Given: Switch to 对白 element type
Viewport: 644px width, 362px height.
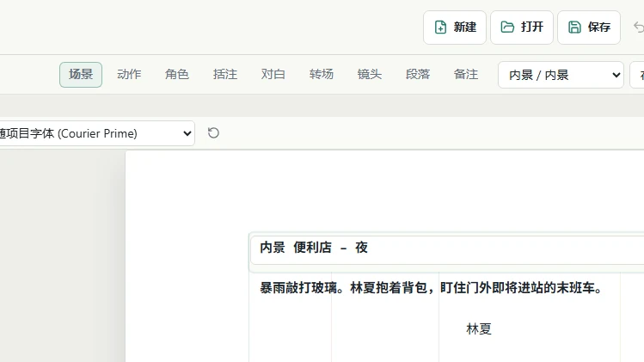Looking at the screenshot, I should [x=273, y=74].
